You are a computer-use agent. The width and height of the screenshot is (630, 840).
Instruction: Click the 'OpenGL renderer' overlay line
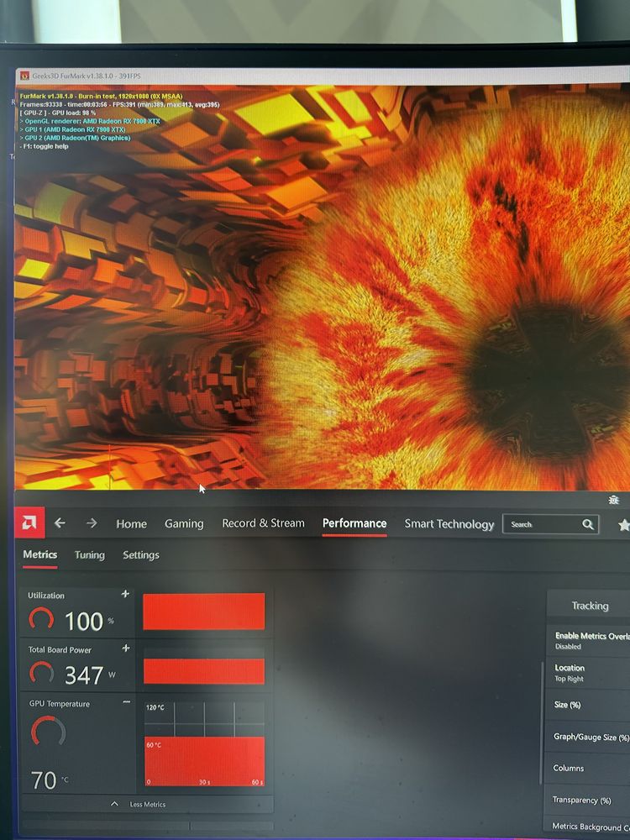(x=90, y=121)
